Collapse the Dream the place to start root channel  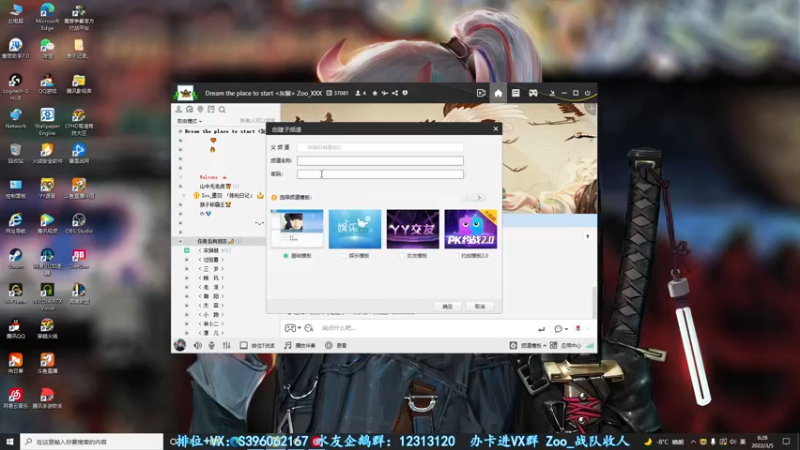[180, 131]
